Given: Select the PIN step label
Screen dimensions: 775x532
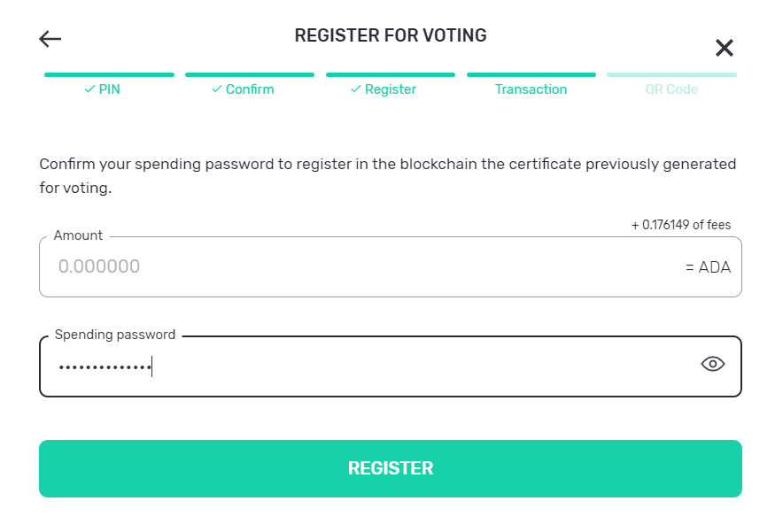Looking at the screenshot, I should [x=109, y=89].
